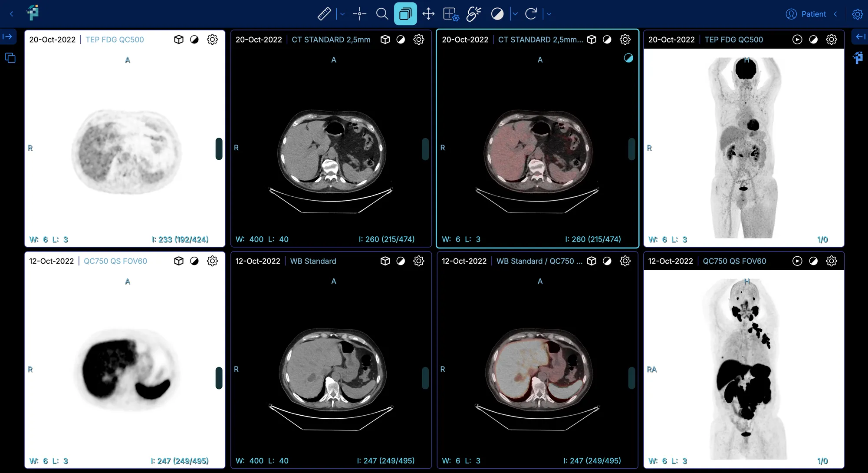Open the global settings gear
Screen dimensions: 868x473
pos(858,14)
